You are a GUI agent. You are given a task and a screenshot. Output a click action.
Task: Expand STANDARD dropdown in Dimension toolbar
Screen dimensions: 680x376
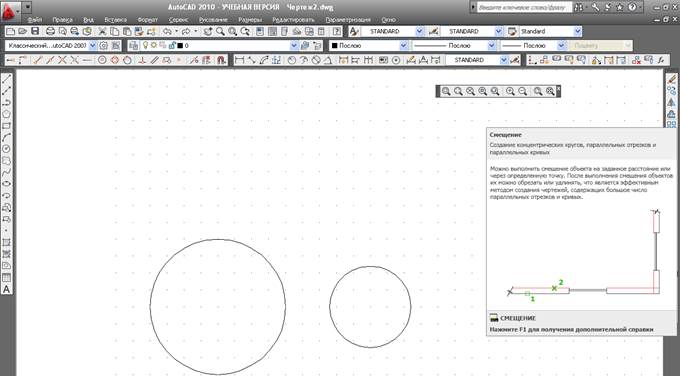pyautogui.click(x=503, y=60)
